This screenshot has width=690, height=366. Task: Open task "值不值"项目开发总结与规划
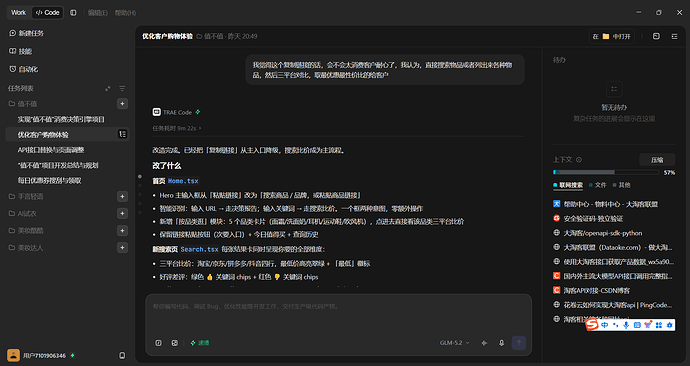tap(58, 165)
